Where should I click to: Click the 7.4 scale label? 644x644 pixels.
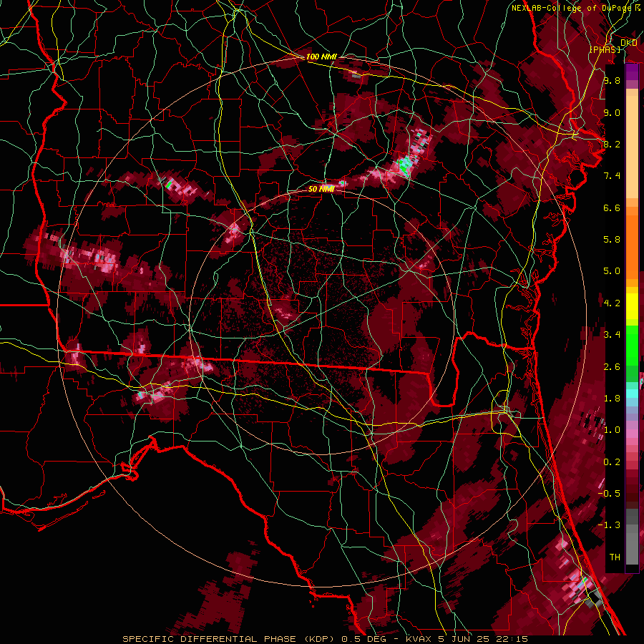coord(612,176)
